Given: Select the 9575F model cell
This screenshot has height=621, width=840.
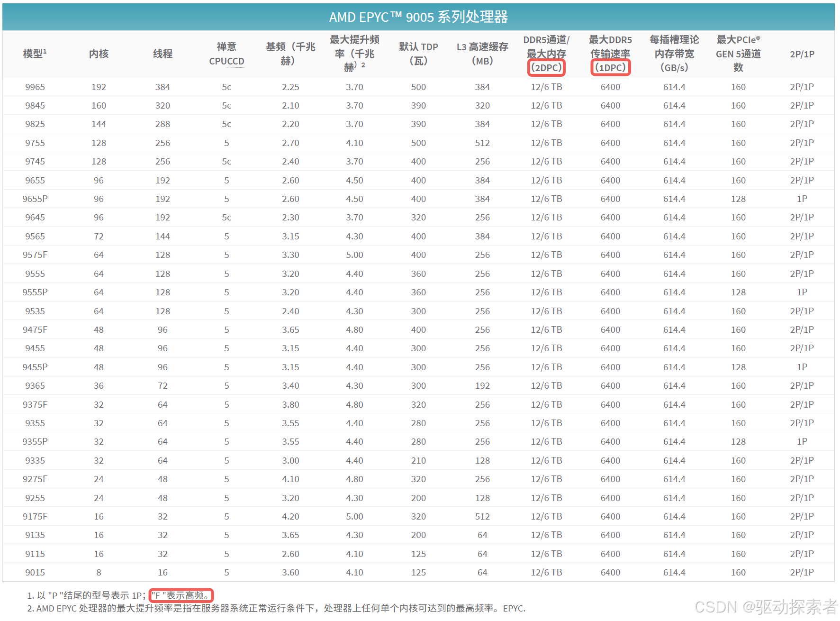Looking at the screenshot, I should pyautogui.click(x=35, y=255).
